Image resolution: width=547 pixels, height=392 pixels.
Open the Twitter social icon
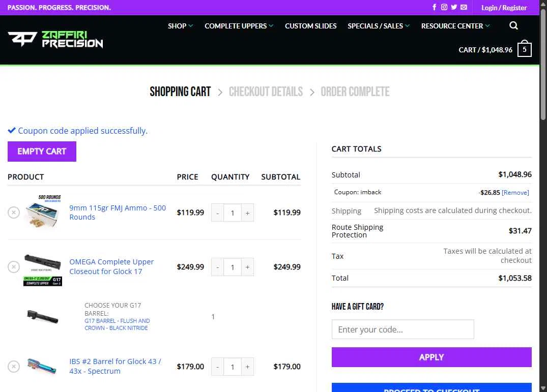(x=454, y=7)
